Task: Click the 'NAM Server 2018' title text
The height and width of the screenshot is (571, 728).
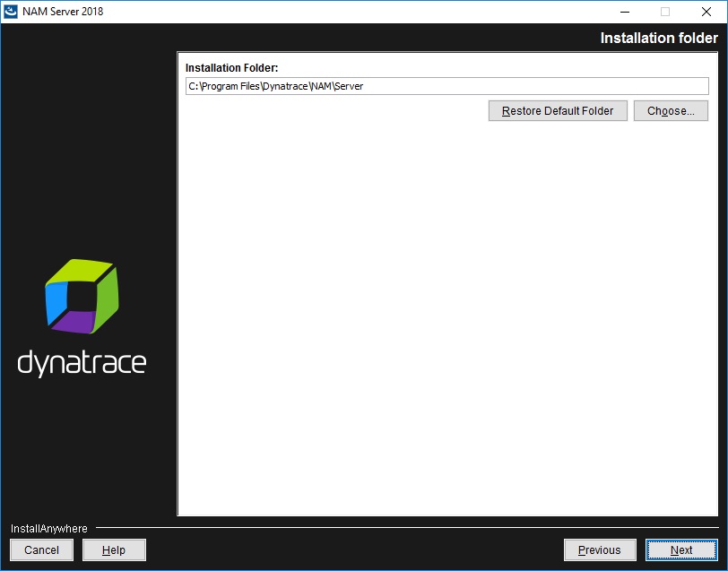Action: click(63, 12)
